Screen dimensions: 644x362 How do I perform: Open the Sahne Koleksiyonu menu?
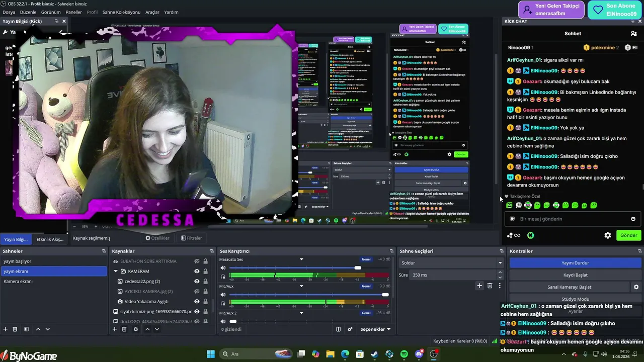121,12
